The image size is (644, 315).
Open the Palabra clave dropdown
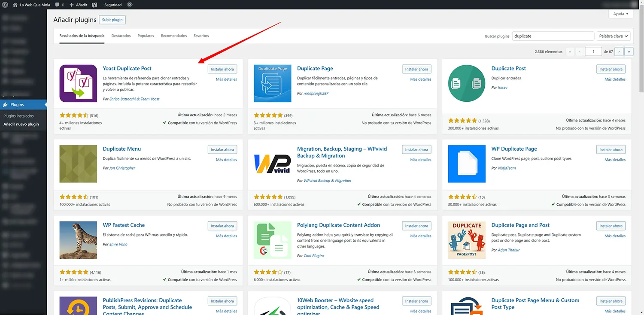pyautogui.click(x=614, y=36)
